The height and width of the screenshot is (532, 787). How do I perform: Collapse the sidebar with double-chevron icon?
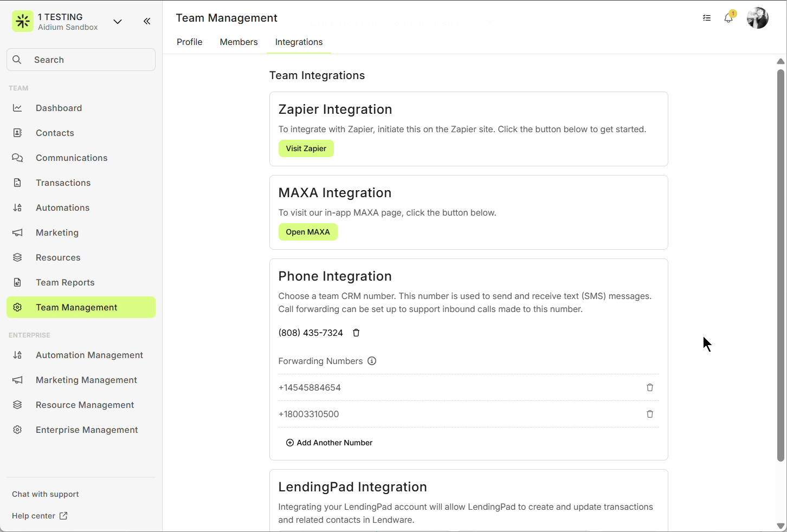pyautogui.click(x=147, y=21)
